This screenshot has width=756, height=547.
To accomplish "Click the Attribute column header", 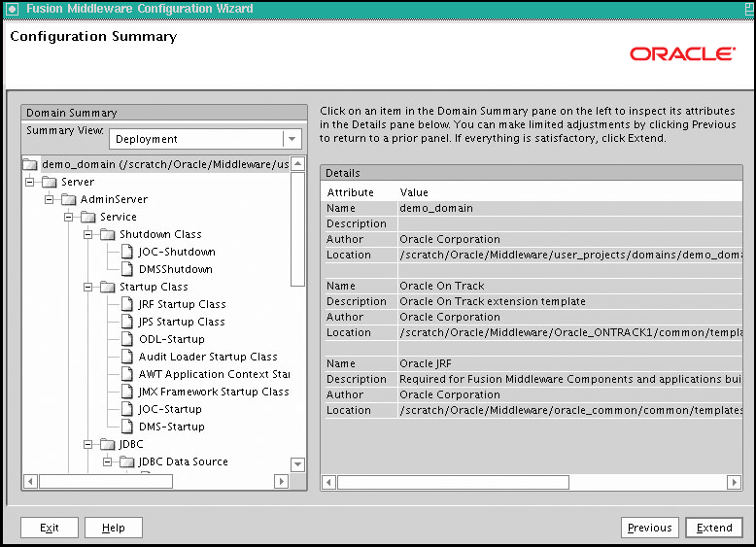I will [x=351, y=192].
